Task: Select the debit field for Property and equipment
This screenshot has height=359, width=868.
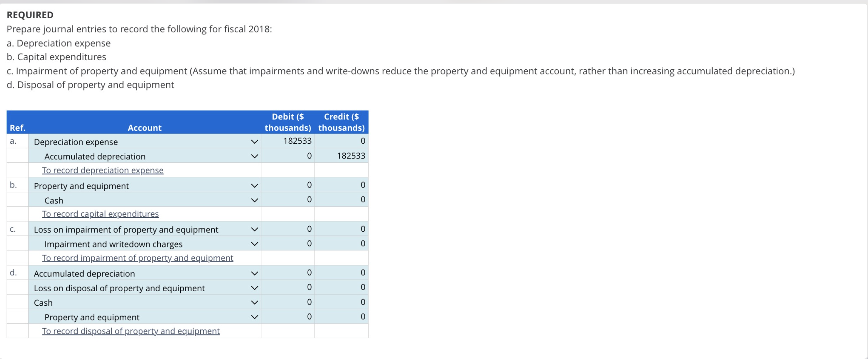Action: [288, 185]
